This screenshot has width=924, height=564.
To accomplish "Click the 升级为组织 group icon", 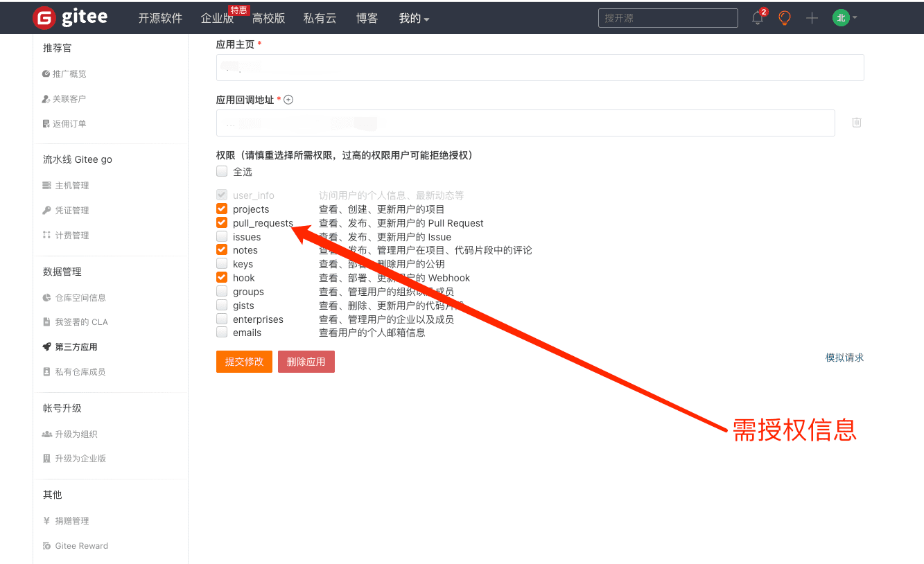I will 46,434.
